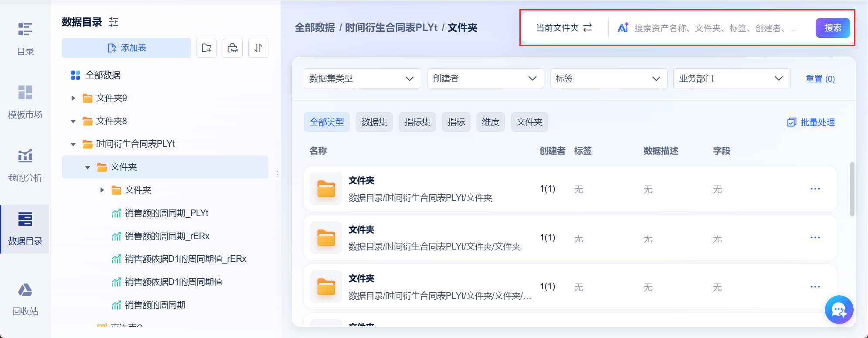Open the 回收站 recycle bin
This screenshot has height=338, width=868.
click(25, 299)
